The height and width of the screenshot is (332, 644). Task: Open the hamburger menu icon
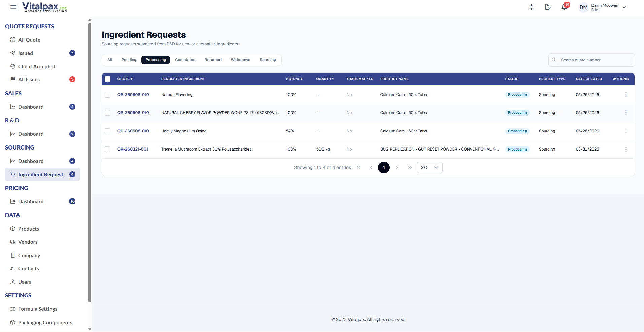click(x=13, y=7)
